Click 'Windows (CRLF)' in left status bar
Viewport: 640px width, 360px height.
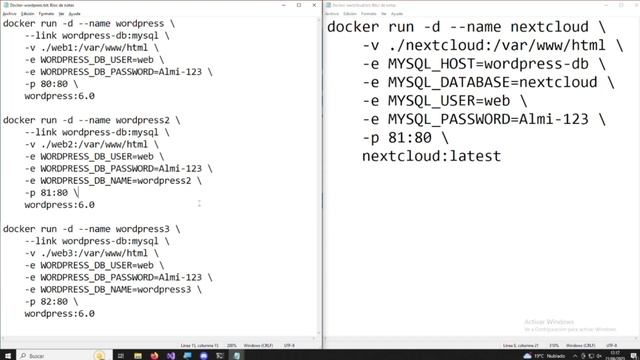pos(258,345)
